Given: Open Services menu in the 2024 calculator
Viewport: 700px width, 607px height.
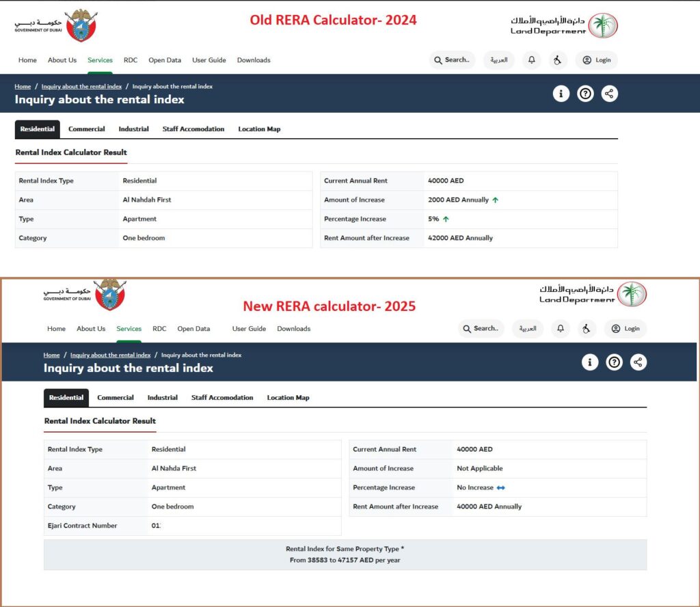Looking at the screenshot, I should [x=100, y=59].
